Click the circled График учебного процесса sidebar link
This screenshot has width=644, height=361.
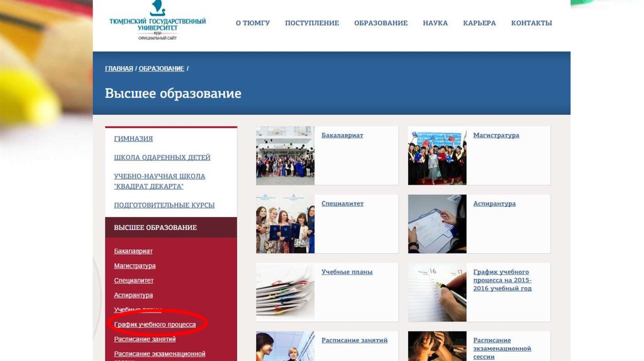155,325
